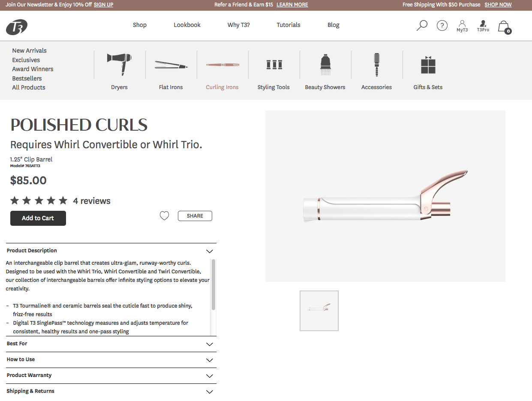Viewport: 532px width, 401px height.
Task: Select the Accessories brush icon
Action: point(376,65)
